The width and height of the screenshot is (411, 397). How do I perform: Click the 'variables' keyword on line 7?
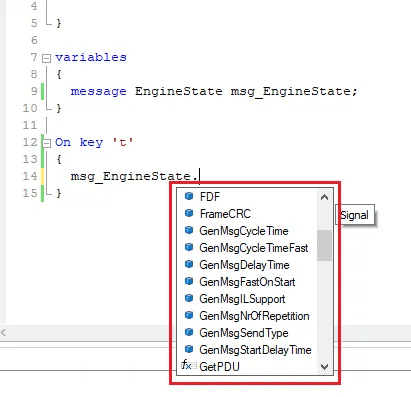[91, 57]
